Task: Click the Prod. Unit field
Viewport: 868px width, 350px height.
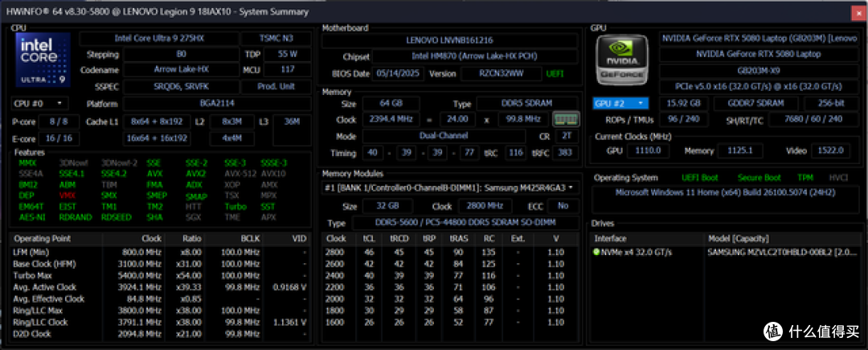Action: click(276, 86)
